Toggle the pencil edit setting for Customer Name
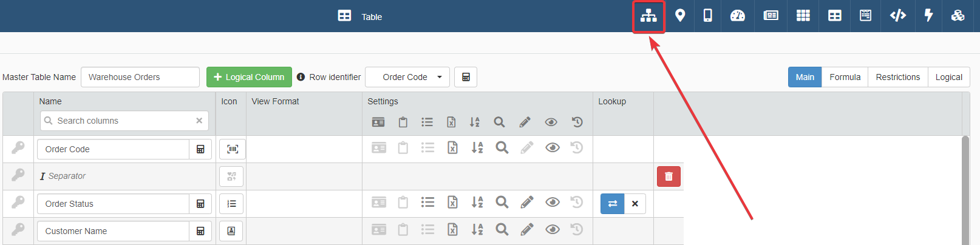Viewport: 980px width, 245px height. (526, 230)
